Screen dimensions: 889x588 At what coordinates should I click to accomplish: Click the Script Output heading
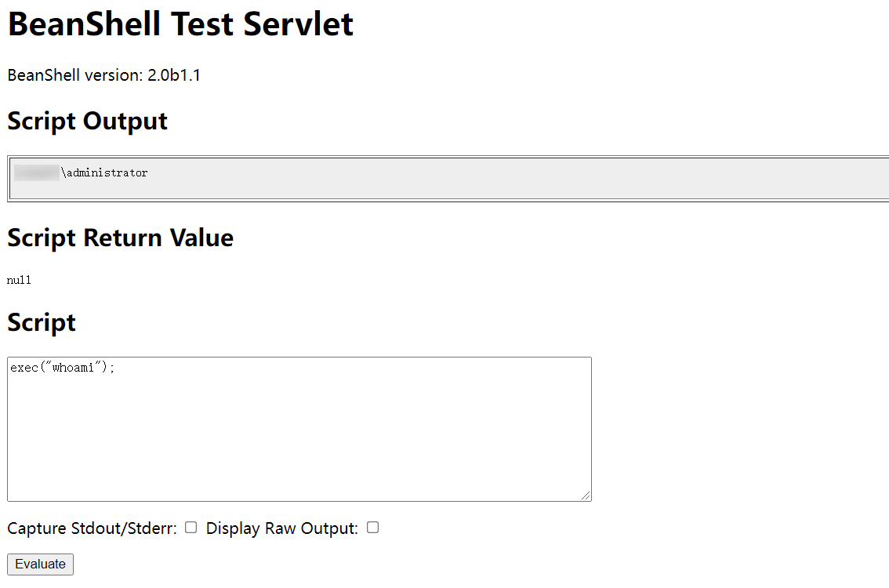87,121
